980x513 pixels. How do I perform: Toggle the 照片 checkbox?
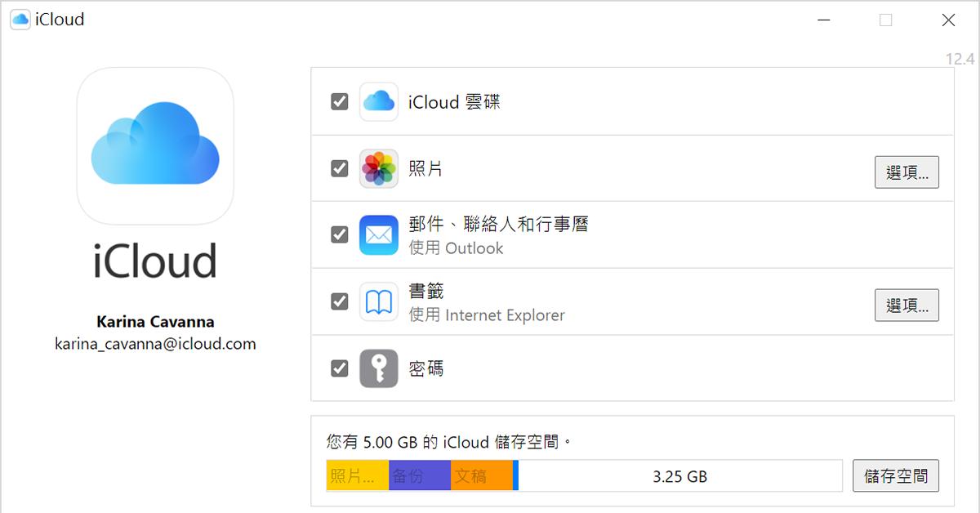[339, 169]
